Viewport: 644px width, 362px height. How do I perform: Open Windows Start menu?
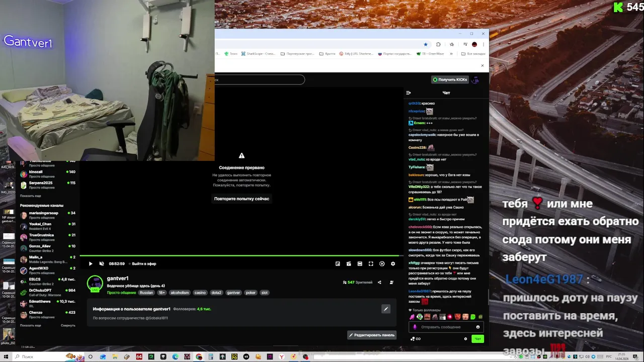point(5,356)
